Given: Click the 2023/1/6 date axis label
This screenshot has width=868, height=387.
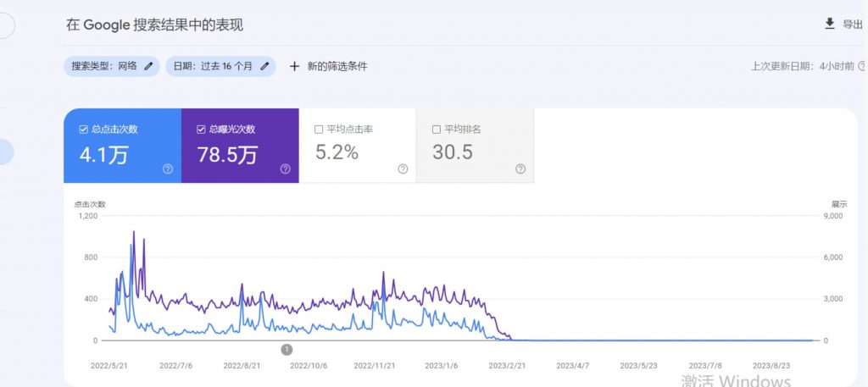Looking at the screenshot, I should [441, 366].
